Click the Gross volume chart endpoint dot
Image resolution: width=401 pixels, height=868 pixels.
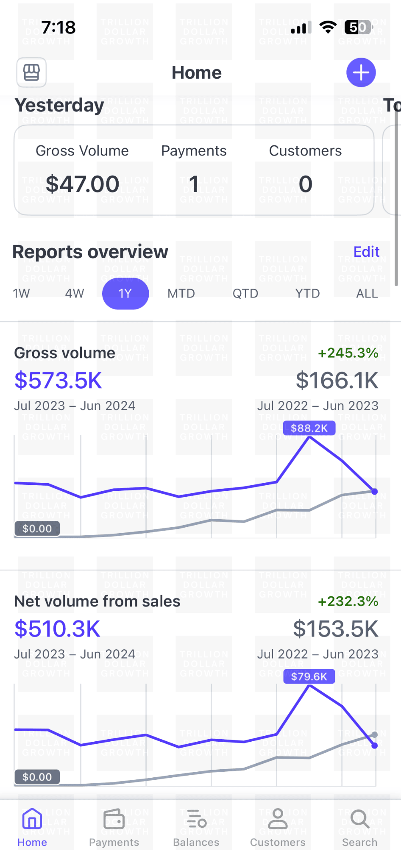tap(374, 492)
